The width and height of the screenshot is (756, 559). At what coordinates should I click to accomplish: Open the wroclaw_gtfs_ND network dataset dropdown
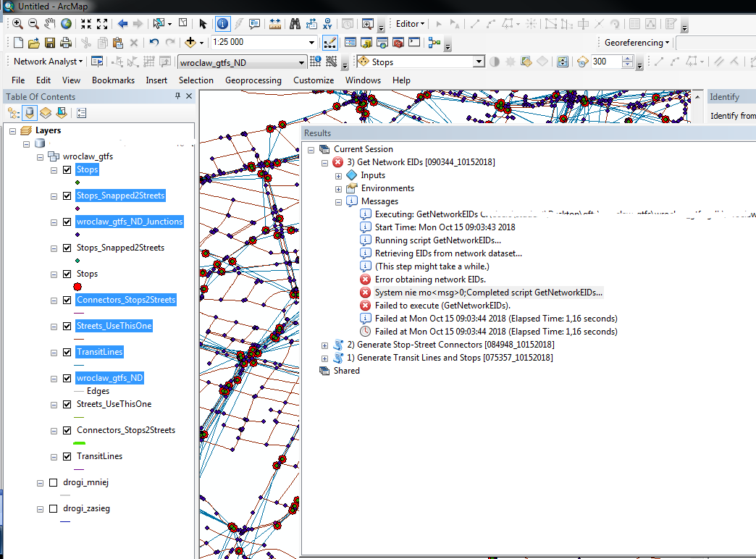301,63
